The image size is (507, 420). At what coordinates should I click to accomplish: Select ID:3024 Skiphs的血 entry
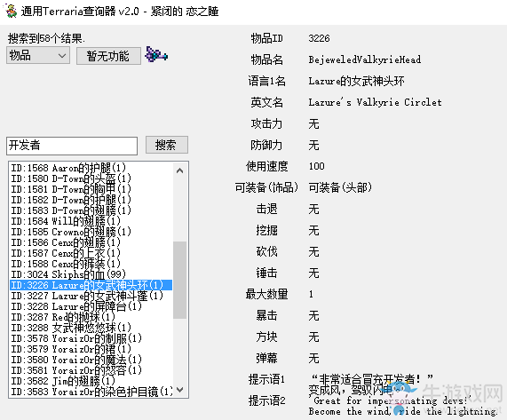point(91,274)
